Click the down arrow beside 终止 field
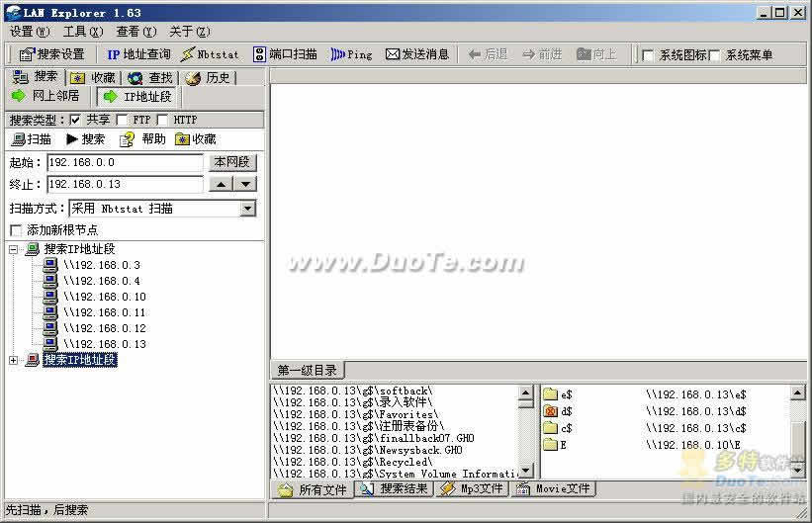The height and width of the screenshot is (523, 812). [245, 184]
